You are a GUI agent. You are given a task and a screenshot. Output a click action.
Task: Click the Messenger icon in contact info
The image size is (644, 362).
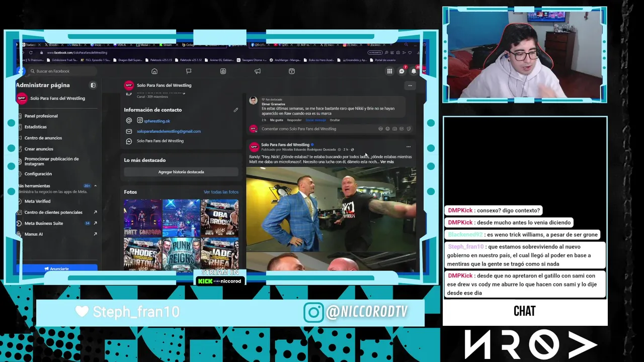[x=129, y=141]
